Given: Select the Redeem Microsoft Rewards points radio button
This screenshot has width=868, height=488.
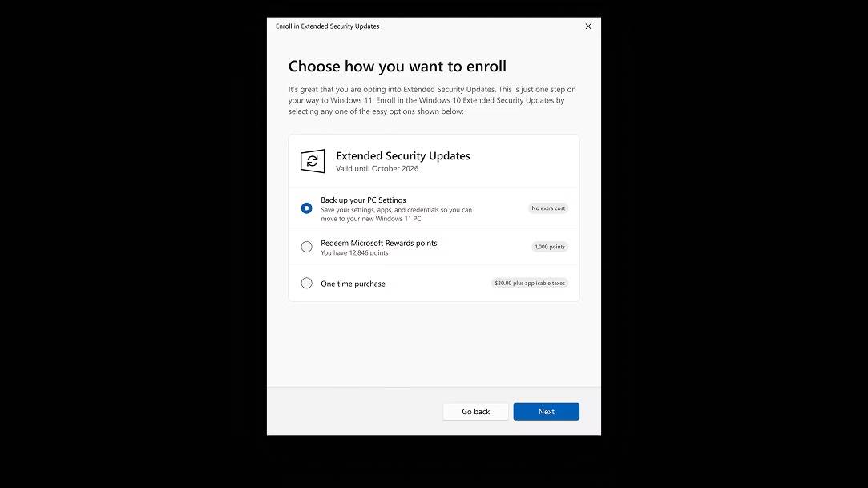Looking at the screenshot, I should 306,247.
